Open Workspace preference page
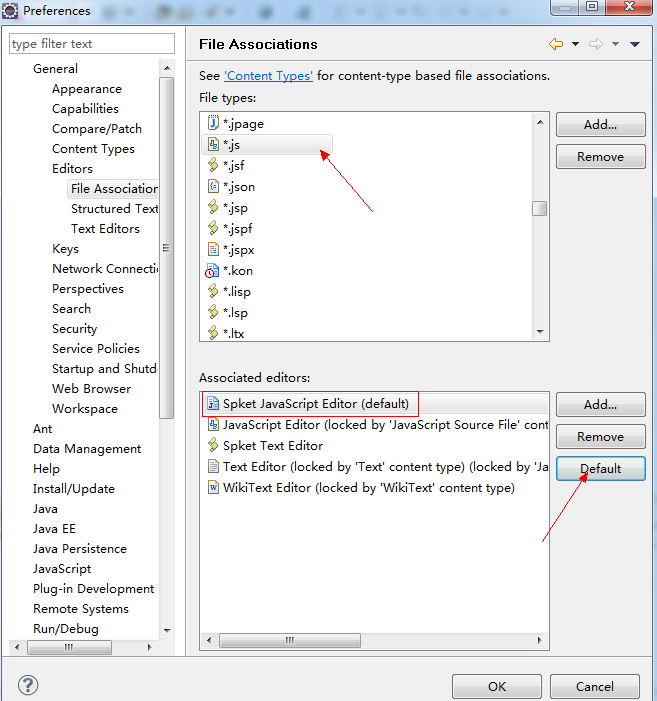The height and width of the screenshot is (701, 657). 85,409
